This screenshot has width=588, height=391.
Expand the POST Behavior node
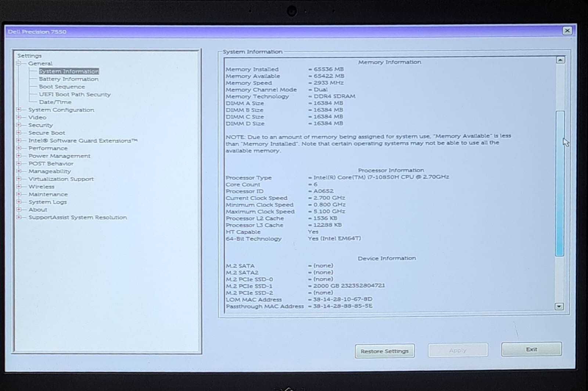(x=18, y=164)
